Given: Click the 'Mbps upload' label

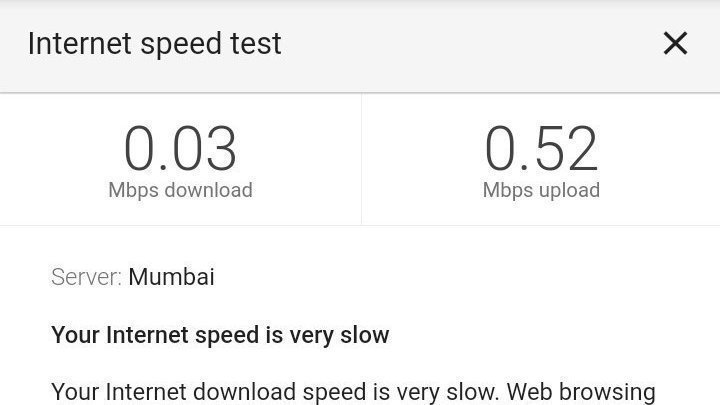Looking at the screenshot, I should tap(541, 190).
